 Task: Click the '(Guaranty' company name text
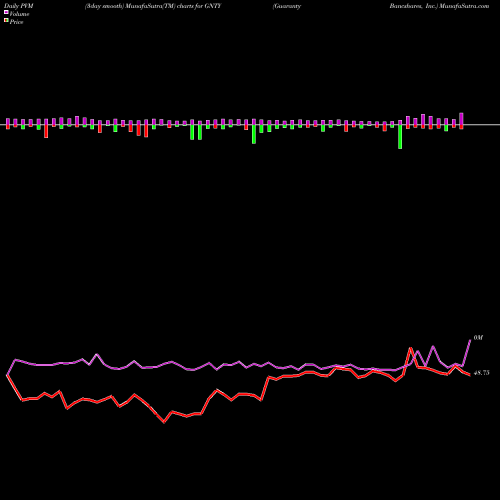pyautogui.click(x=287, y=6)
